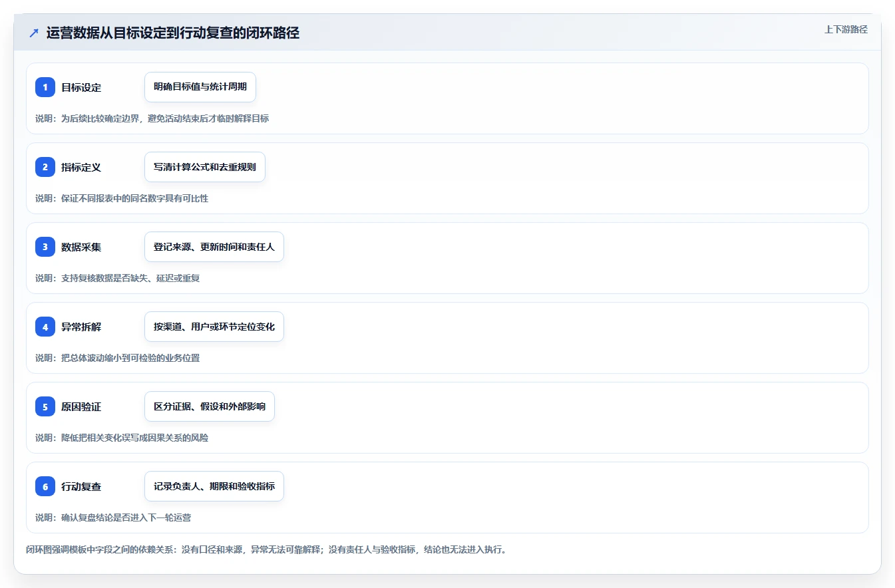Click the footer summary starting 闭环图强调模板中字段
This screenshot has height=588, width=895.
point(266,550)
